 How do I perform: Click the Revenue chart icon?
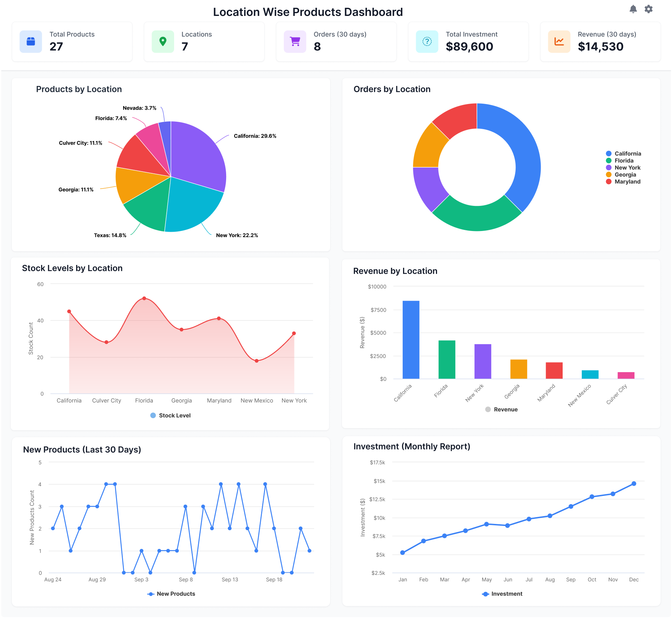click(x=559, y=41)
